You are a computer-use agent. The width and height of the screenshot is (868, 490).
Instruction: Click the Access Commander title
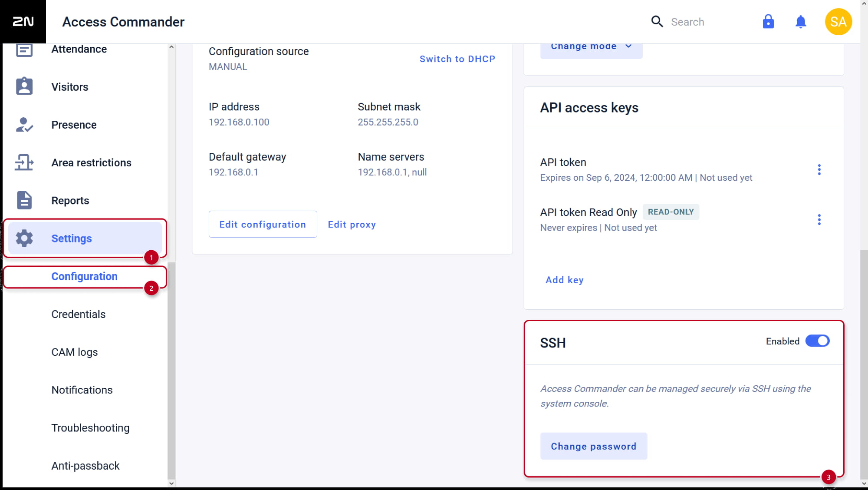[x=123, y=22]
